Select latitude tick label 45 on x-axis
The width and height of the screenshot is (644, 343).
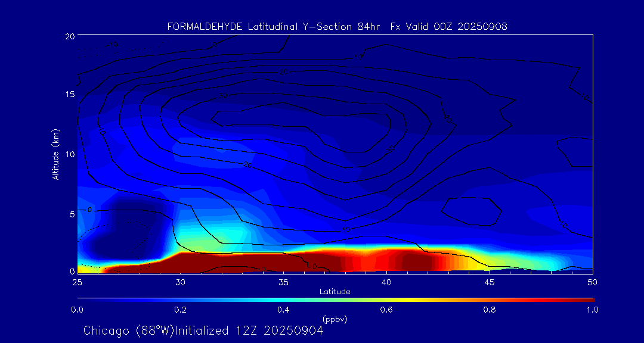pyautogui.click(x=490, y=281)
